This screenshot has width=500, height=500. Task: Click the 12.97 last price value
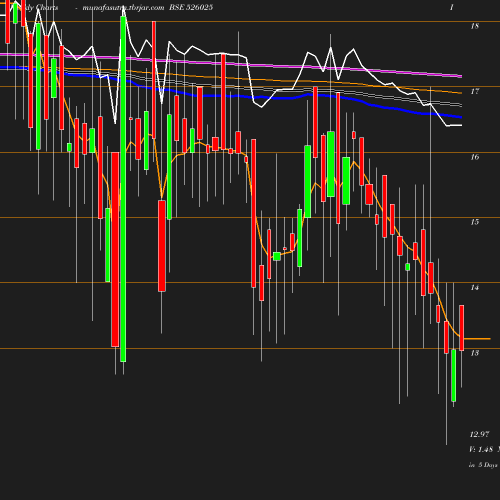click(479, 434)
